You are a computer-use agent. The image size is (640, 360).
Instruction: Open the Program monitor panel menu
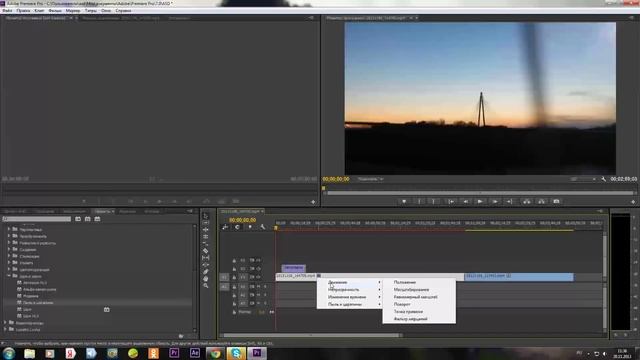631,18
